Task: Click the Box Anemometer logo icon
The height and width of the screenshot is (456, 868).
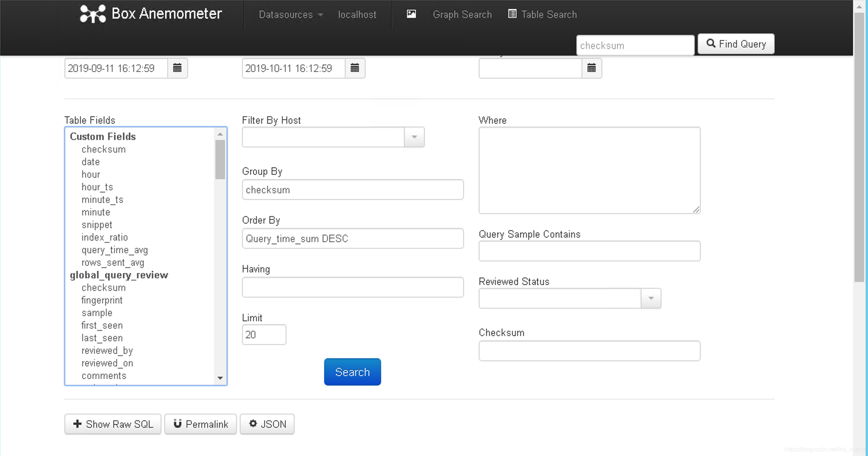Action: (x=92, y=14)
